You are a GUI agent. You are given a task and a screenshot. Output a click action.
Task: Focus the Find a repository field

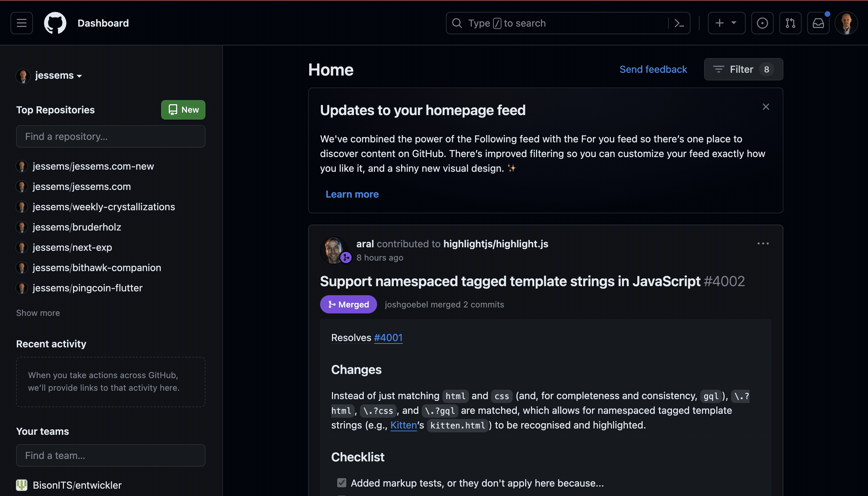click(x=110, y=136)
